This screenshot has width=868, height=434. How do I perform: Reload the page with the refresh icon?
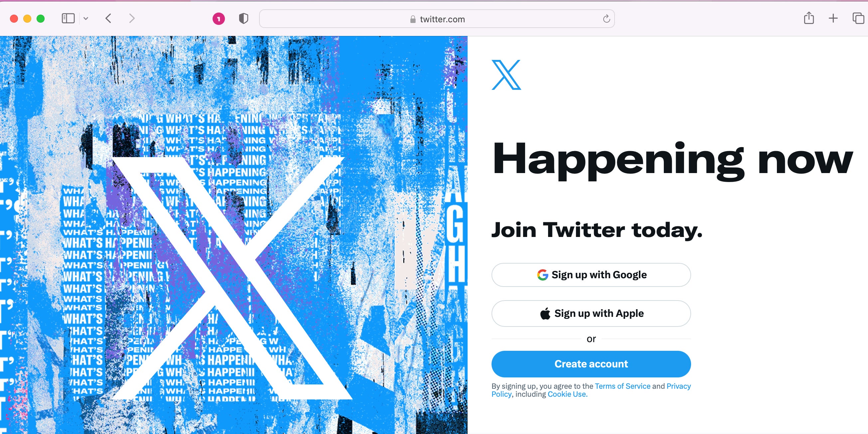pyautogui.click(x=606, y=19)
